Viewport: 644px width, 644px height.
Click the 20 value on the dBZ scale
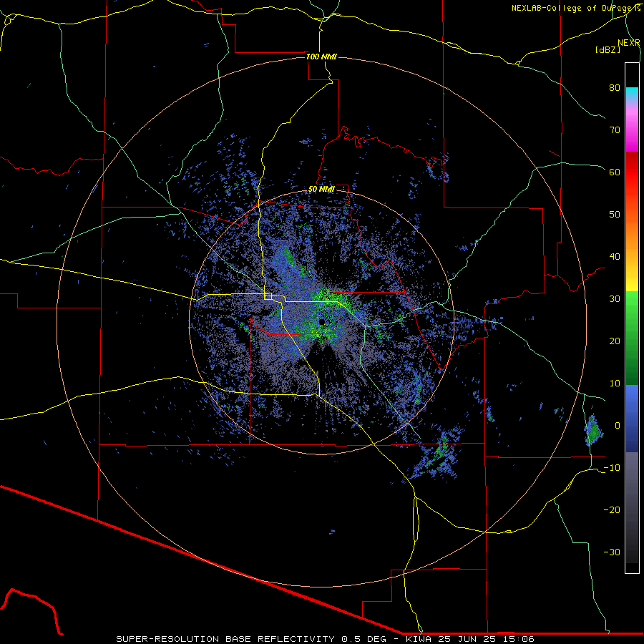(x=615, y=341)
